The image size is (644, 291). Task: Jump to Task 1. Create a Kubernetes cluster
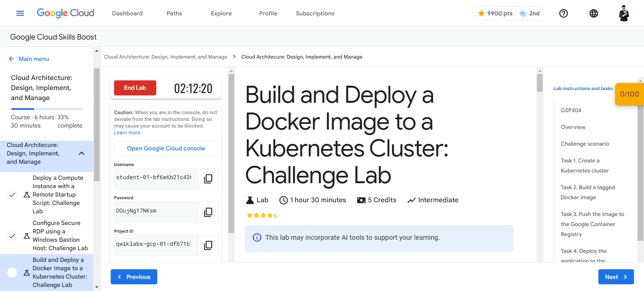[585, 165]
